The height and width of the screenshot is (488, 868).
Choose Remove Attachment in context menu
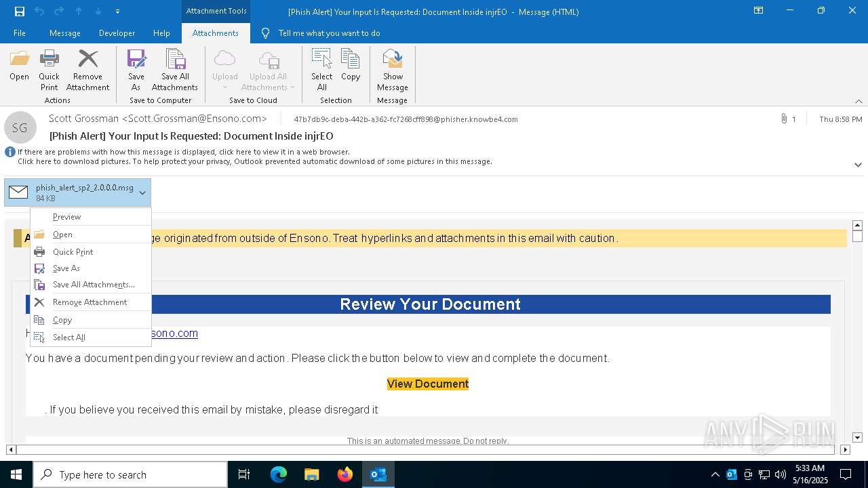[x=91, y=302]
